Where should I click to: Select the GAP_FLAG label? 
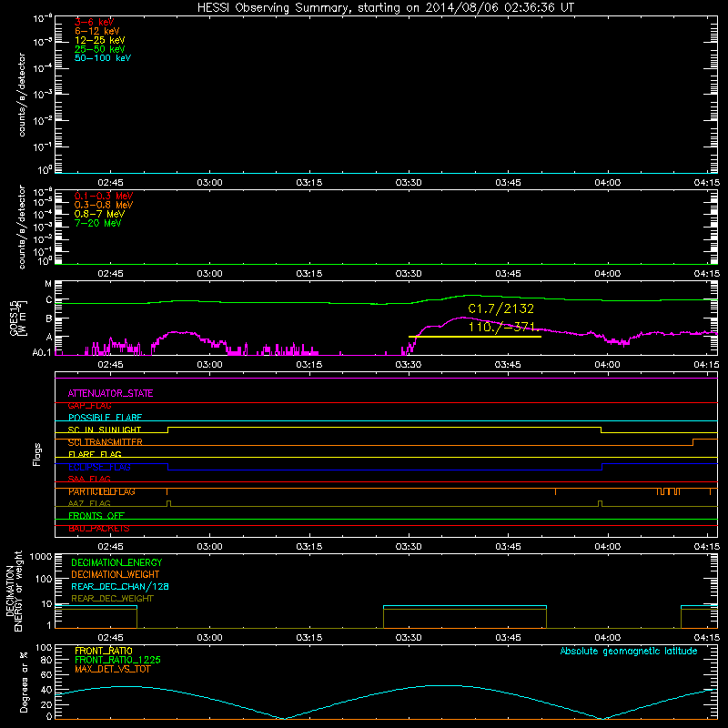(89, 406)
